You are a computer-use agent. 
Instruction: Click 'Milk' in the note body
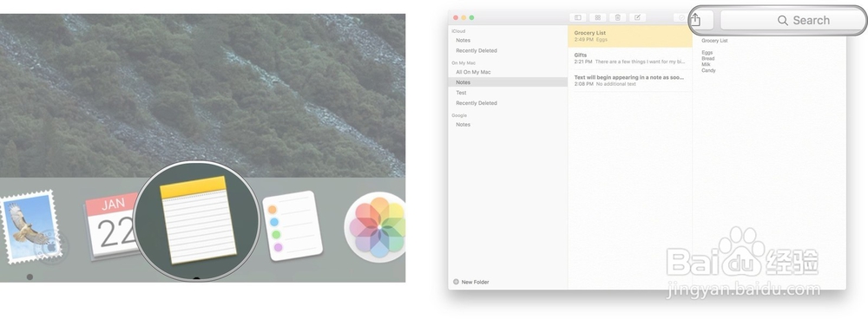706,65
